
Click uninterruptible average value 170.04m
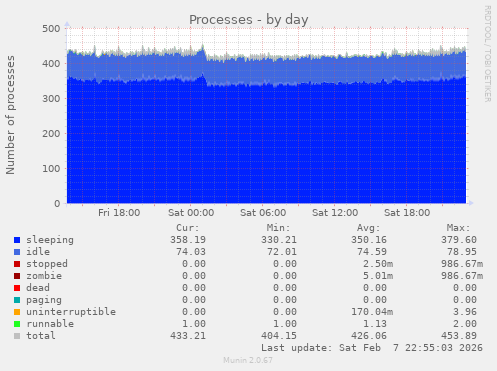pos(372,312)
